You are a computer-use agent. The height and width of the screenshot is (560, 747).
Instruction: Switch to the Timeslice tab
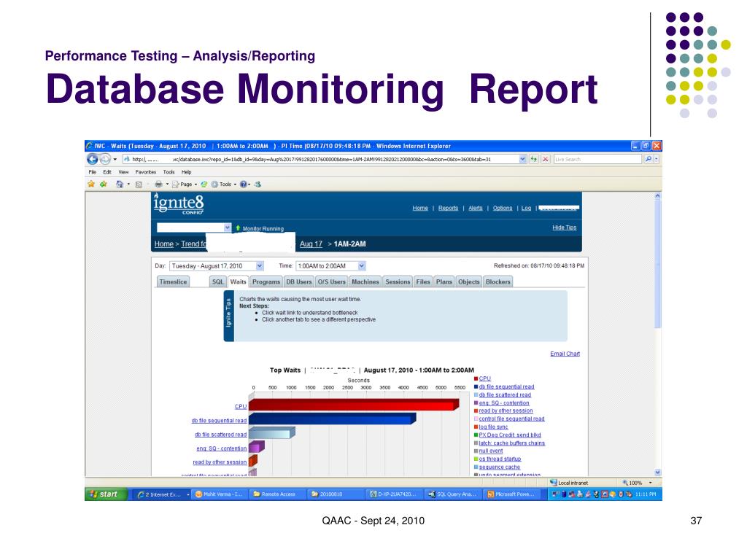point(173,282)
